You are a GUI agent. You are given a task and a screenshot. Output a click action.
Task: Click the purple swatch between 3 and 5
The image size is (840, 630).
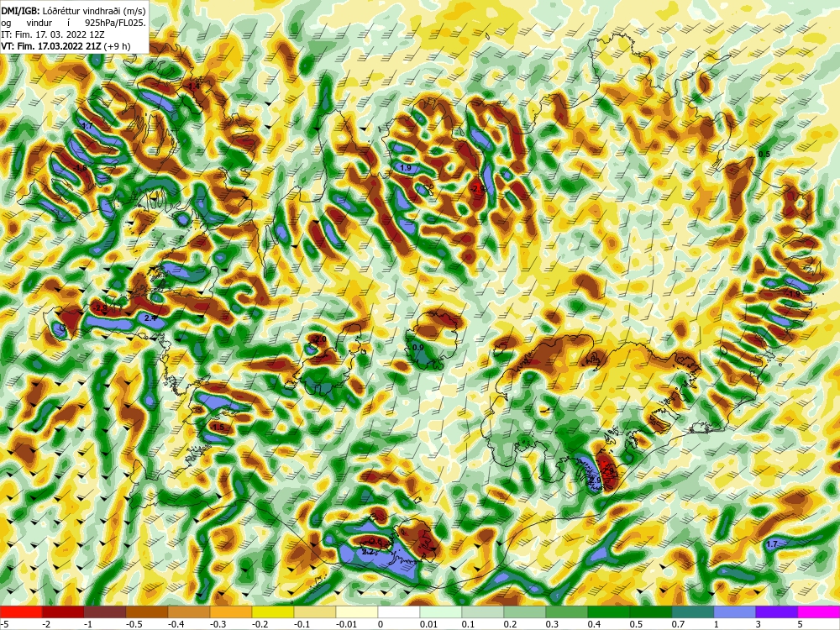coord(777,612)
